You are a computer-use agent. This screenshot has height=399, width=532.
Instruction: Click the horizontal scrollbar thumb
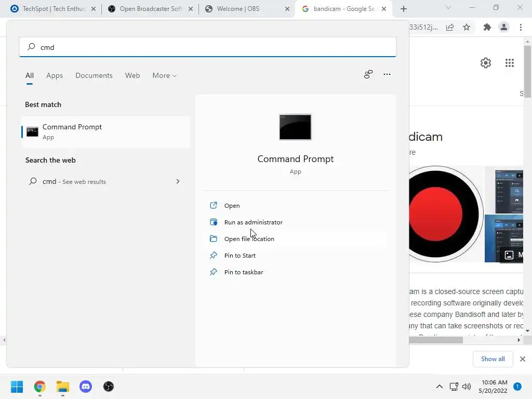(436, 340)
